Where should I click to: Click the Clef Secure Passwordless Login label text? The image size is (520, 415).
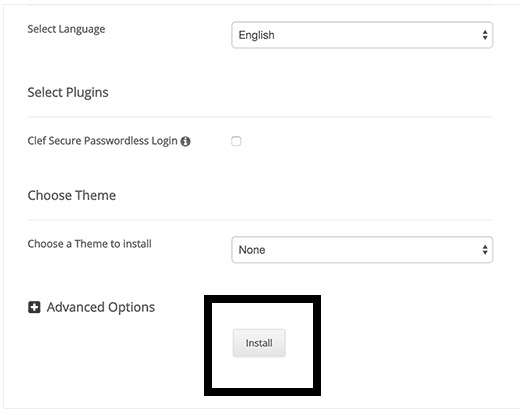tap(102, 141)
